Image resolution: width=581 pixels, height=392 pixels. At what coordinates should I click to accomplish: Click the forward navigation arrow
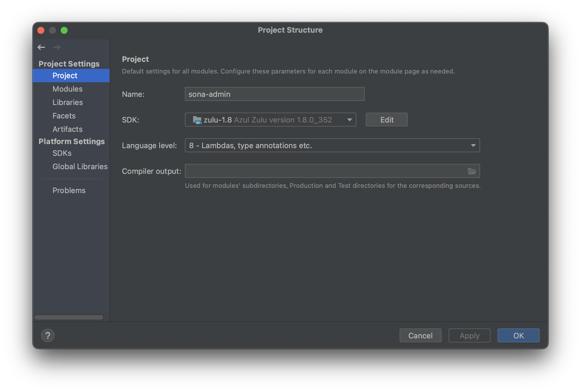[x=57, y=47]
